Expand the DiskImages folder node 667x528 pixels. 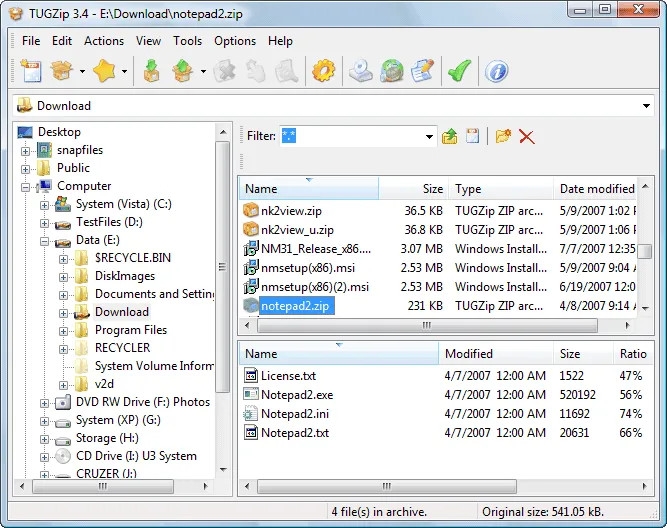(x=63, y=277)
